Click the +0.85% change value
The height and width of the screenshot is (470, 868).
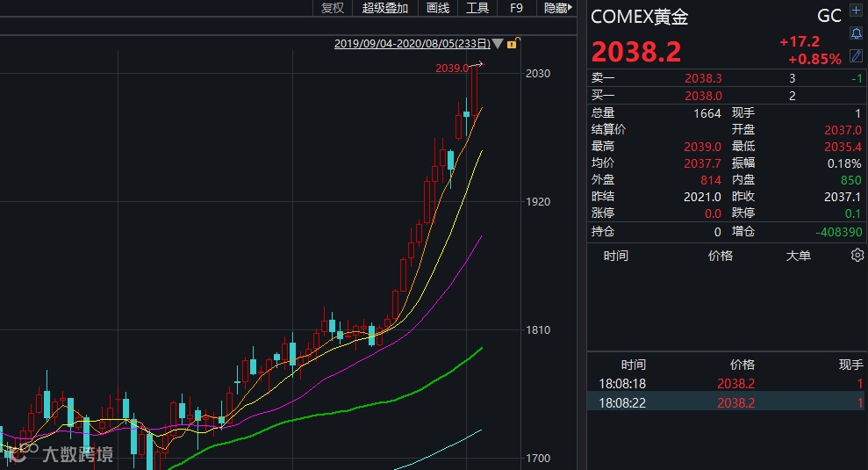pos(814,59)
